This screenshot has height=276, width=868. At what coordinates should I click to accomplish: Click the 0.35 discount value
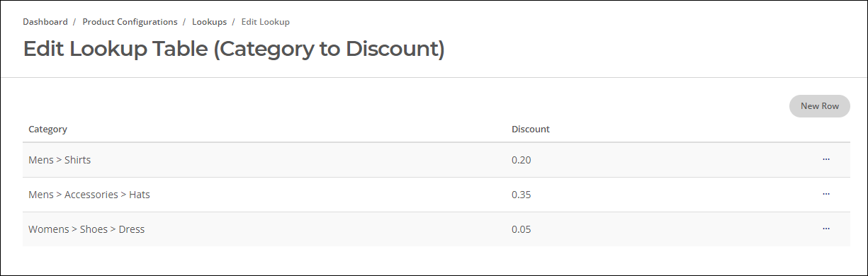point(522,195)
